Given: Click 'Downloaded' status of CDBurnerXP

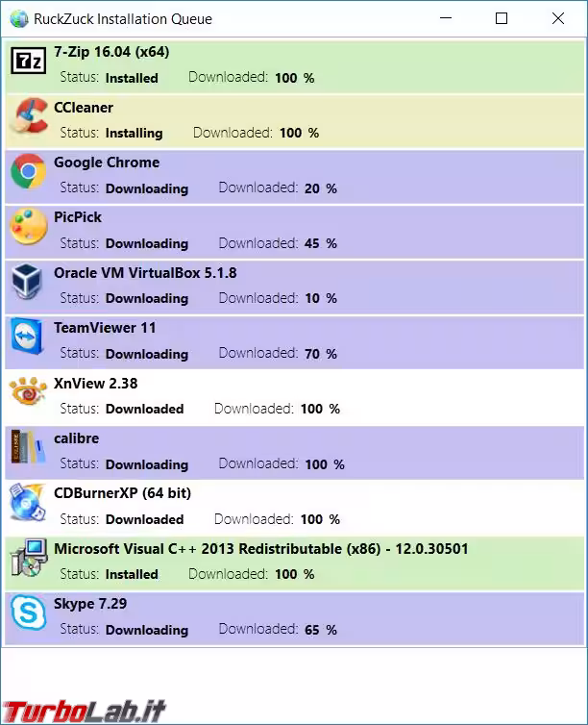Looking at the screenshot, I should 144,519.
